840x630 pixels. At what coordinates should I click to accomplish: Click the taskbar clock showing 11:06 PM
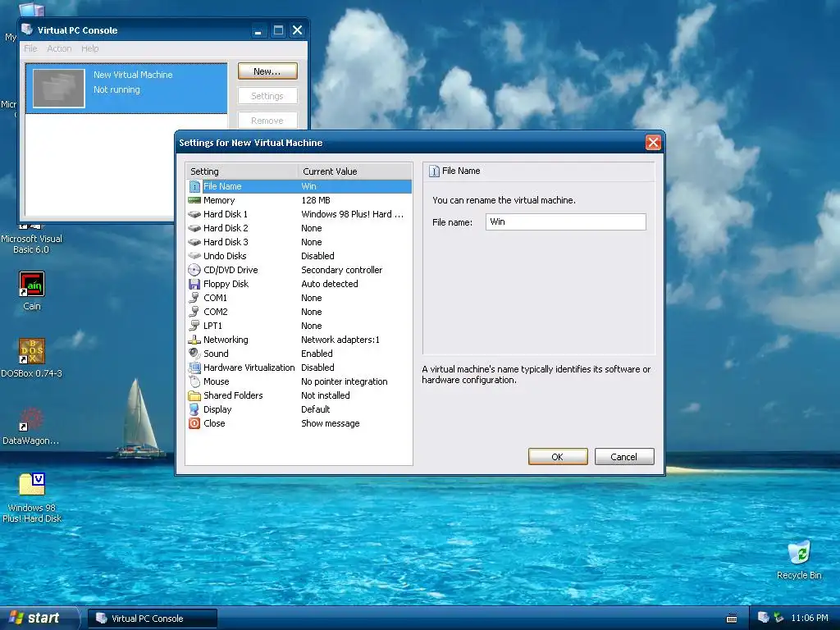click(810, 619)
